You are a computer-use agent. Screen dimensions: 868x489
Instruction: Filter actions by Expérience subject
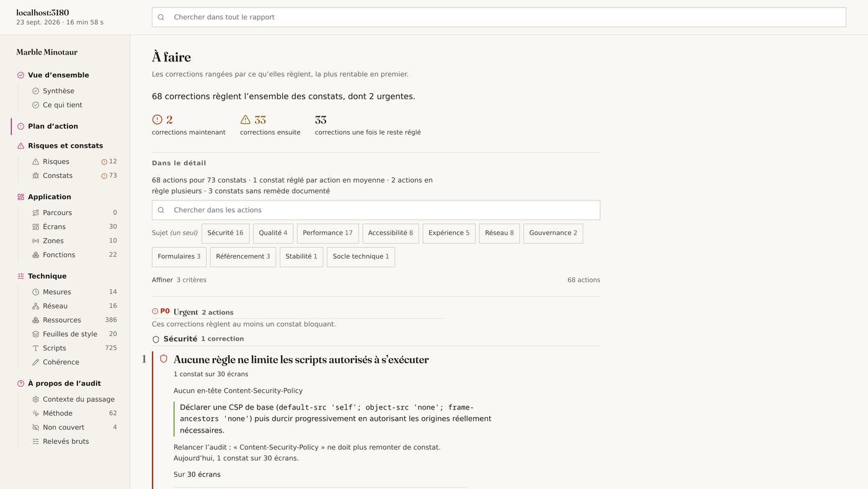[449, 233]
